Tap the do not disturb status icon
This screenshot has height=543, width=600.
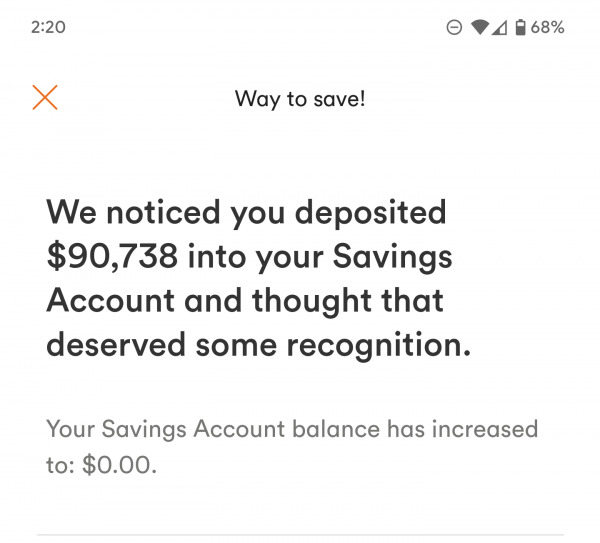click(x=454, y=28)
